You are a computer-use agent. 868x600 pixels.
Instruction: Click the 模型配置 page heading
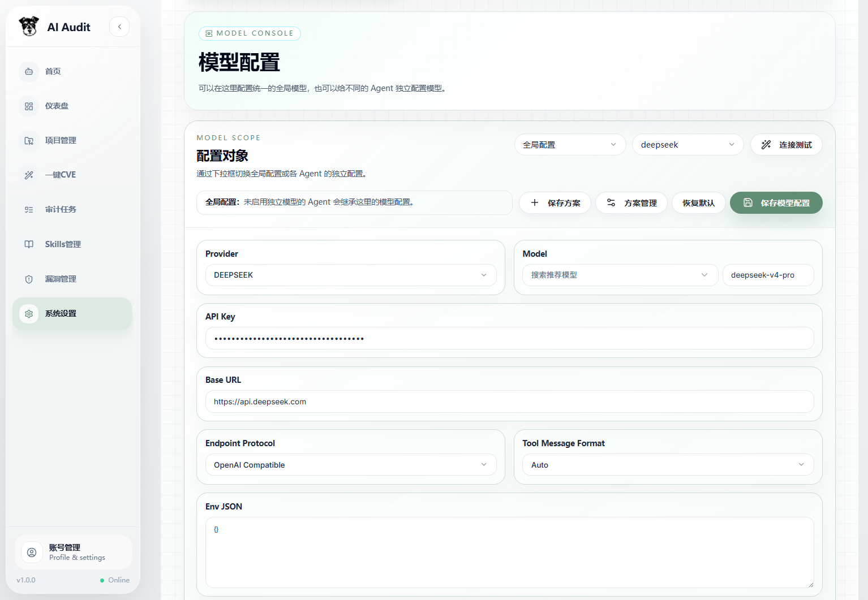(239, 62)
